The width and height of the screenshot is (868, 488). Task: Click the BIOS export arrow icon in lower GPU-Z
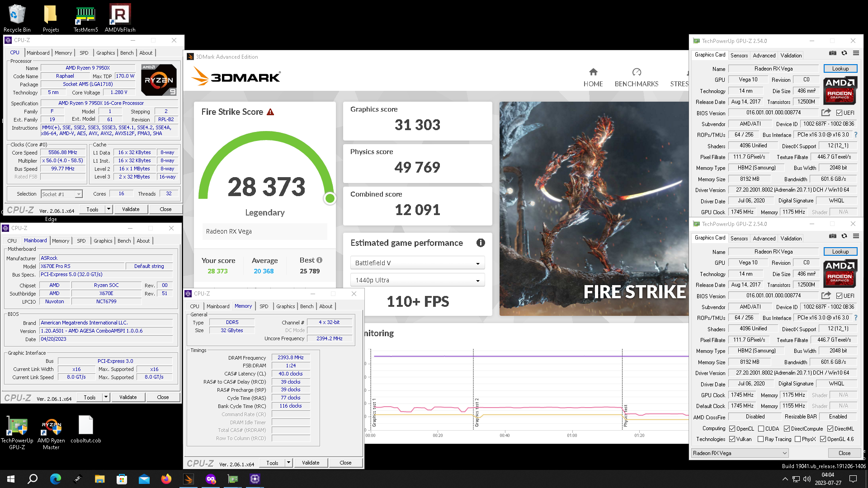click(x=826, y=296)
